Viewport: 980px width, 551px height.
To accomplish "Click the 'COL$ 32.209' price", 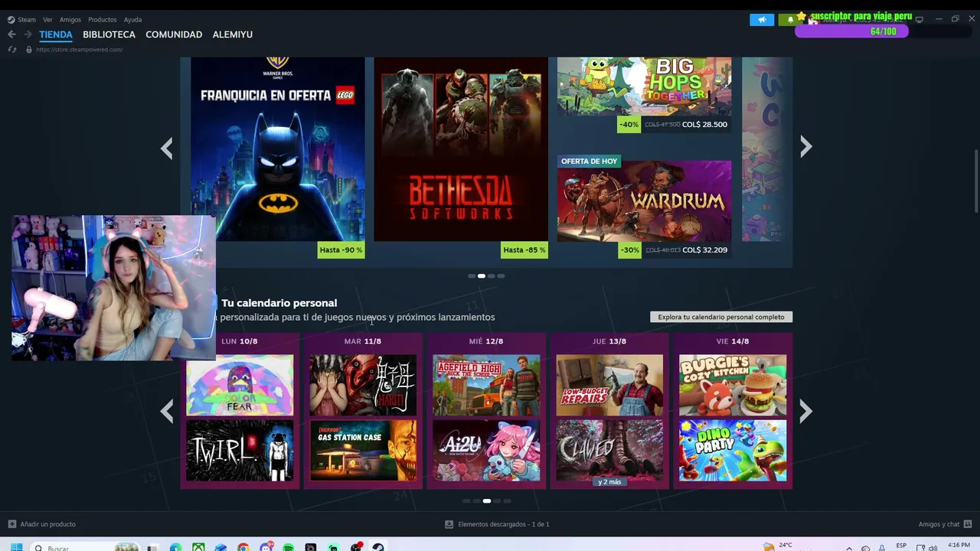I will 705,250.
